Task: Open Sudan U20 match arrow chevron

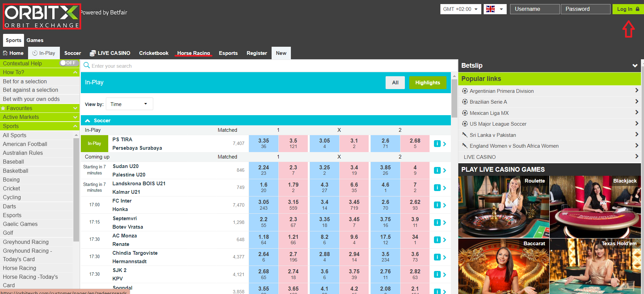Action: pyautogui.click(x=445, y=170)
